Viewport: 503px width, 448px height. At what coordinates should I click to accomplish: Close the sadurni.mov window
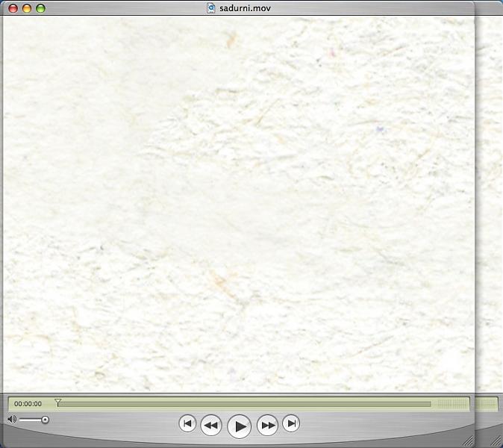13,8
